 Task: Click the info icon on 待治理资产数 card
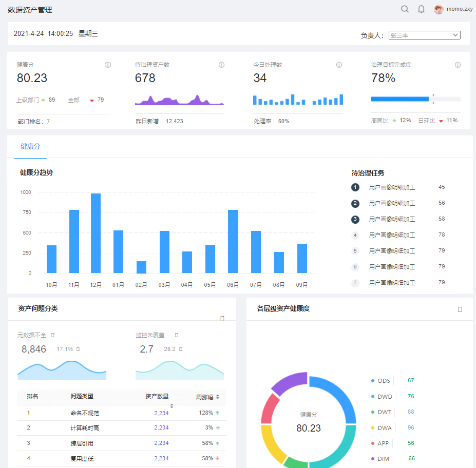click(x=221, y=65)
